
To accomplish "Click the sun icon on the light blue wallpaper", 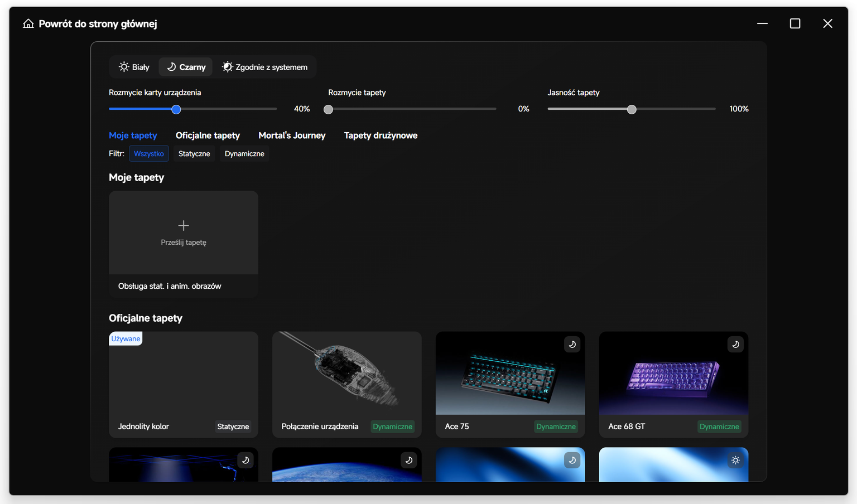I will tap(735, 461).
